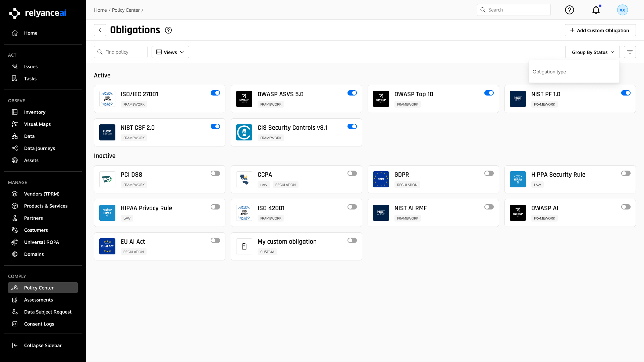Click the help circle icon in top bar
Viewport: 644px width, 362px height.
click(569, 10)
